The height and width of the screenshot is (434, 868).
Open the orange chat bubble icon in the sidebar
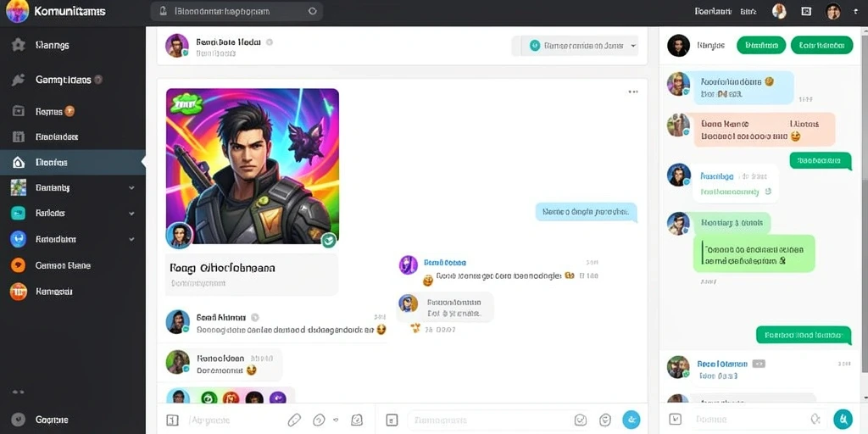(x=19, y=265)
